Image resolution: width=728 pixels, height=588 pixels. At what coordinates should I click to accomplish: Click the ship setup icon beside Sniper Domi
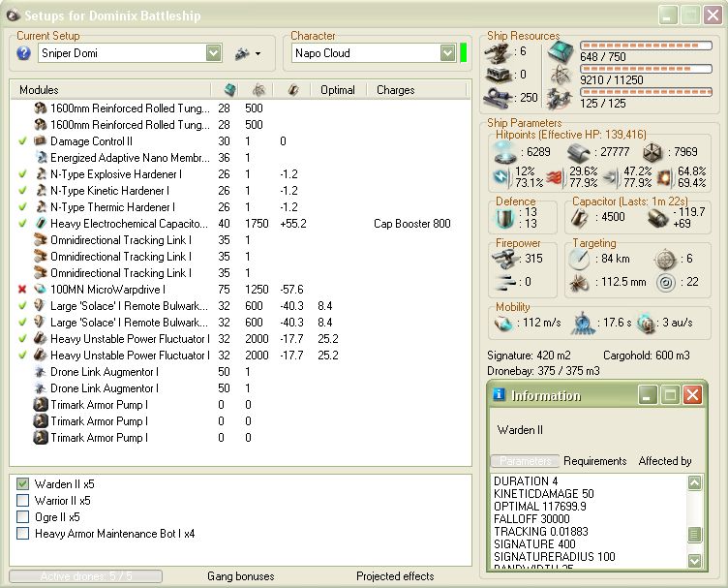[x=242, y=53]
